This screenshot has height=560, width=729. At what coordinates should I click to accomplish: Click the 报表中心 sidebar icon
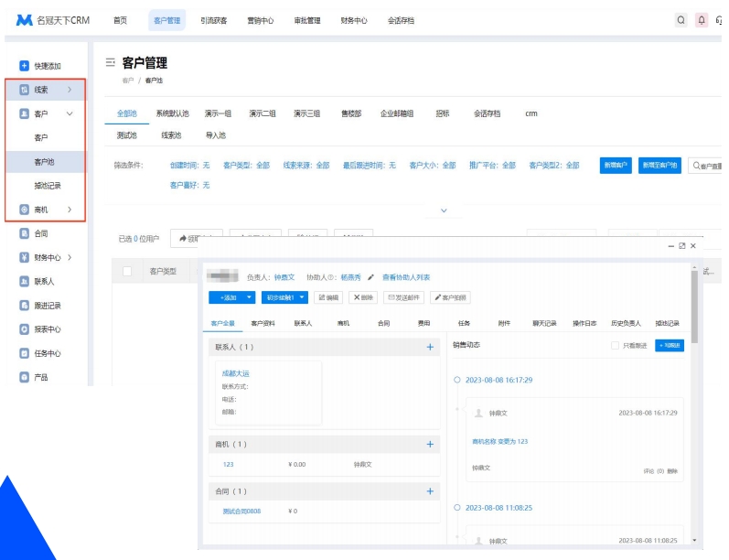coord(24,329)
